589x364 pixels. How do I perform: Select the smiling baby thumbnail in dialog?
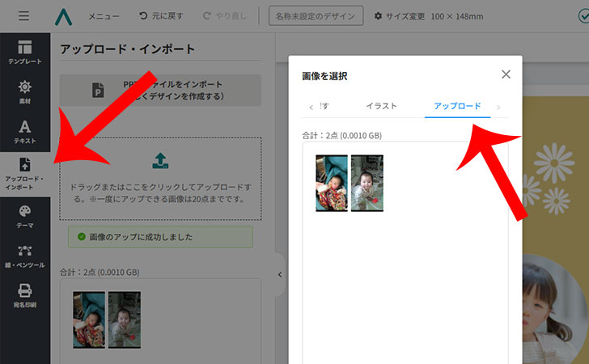point(367,184)
